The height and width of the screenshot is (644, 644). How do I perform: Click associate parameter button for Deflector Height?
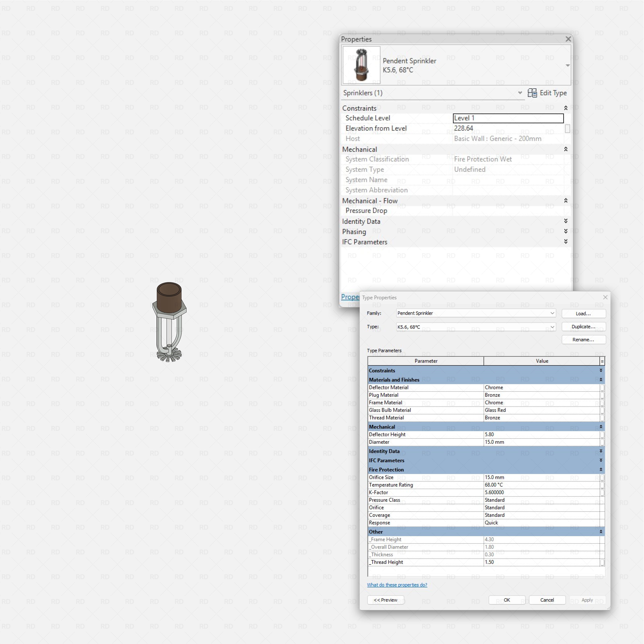point(602,435)
